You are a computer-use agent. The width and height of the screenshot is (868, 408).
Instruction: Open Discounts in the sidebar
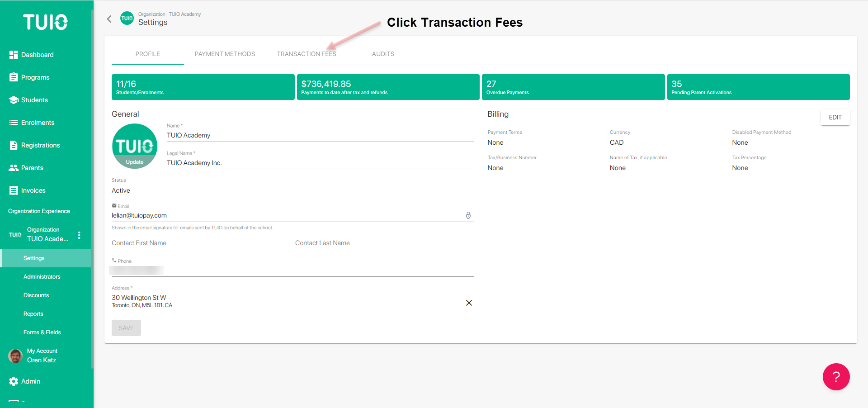[x=36, y=295]
